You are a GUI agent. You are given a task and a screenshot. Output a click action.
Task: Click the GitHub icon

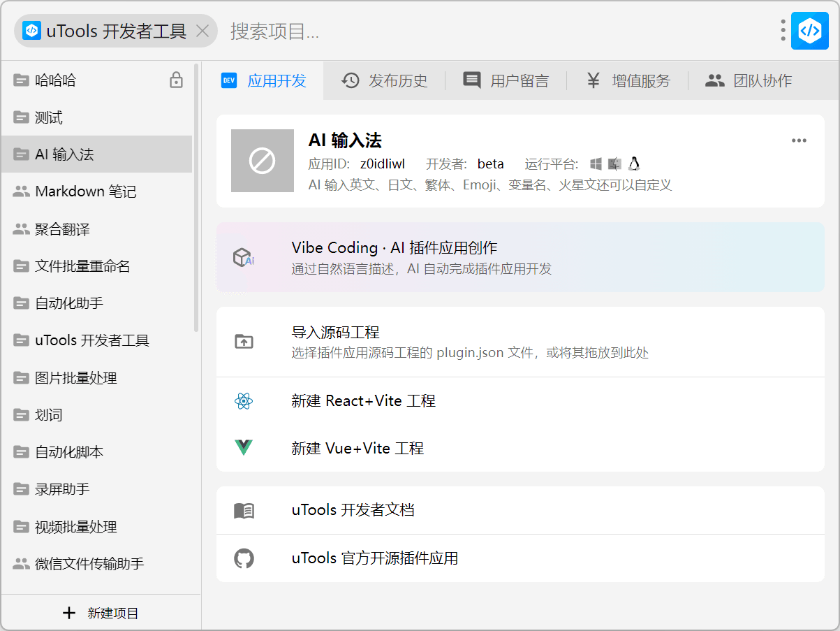pos(244,558)
